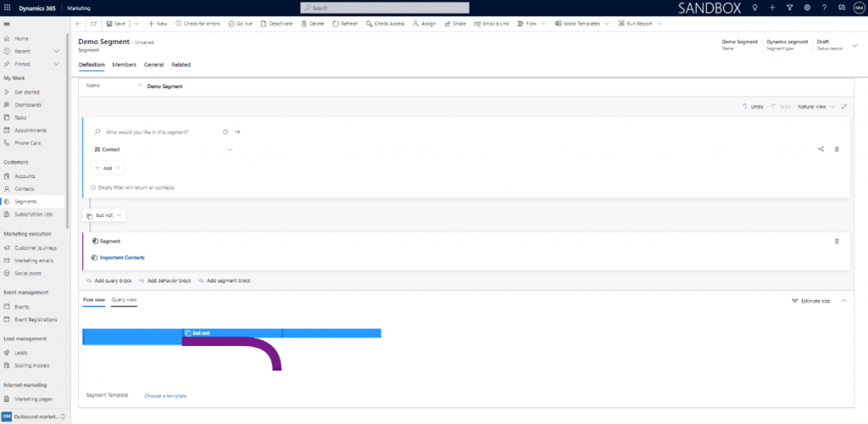Viewport: 868px width, 424px height.
Task: Open the Important Contacts segment link
Action: point(122,257)
